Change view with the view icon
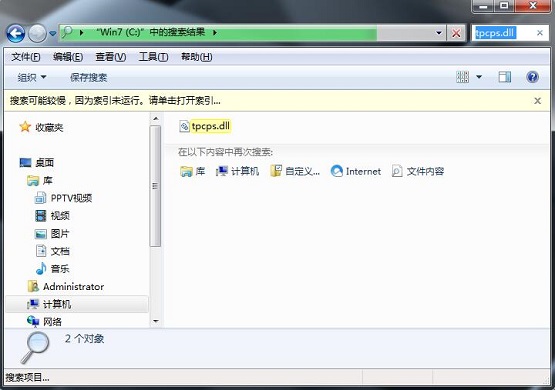Viewport: 555px width, 390px height. (462, 77)
